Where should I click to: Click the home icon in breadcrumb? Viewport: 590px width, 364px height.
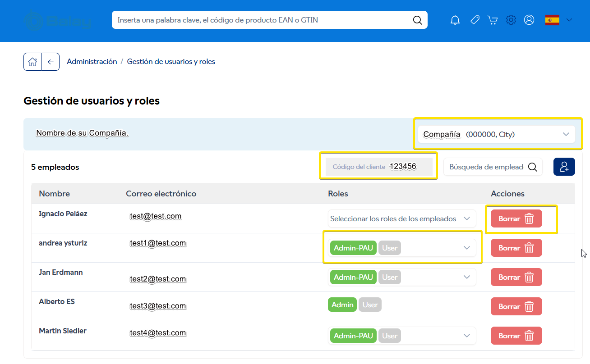click(x=32, y=62)
